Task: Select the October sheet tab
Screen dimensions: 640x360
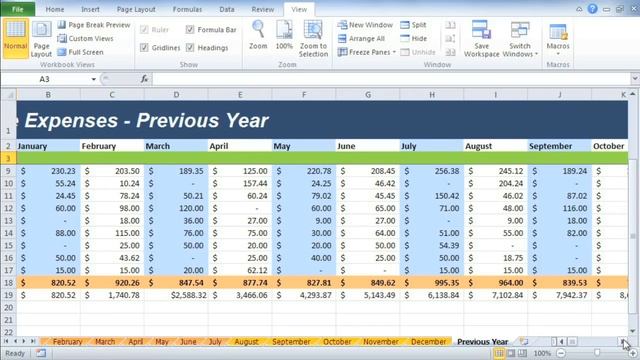Action: click(x=337, y=341)
